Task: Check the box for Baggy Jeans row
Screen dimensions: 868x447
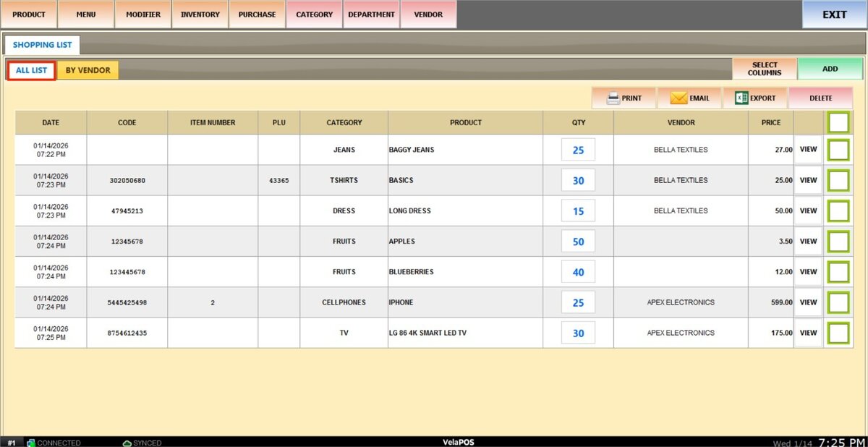Action: point(838,150)
